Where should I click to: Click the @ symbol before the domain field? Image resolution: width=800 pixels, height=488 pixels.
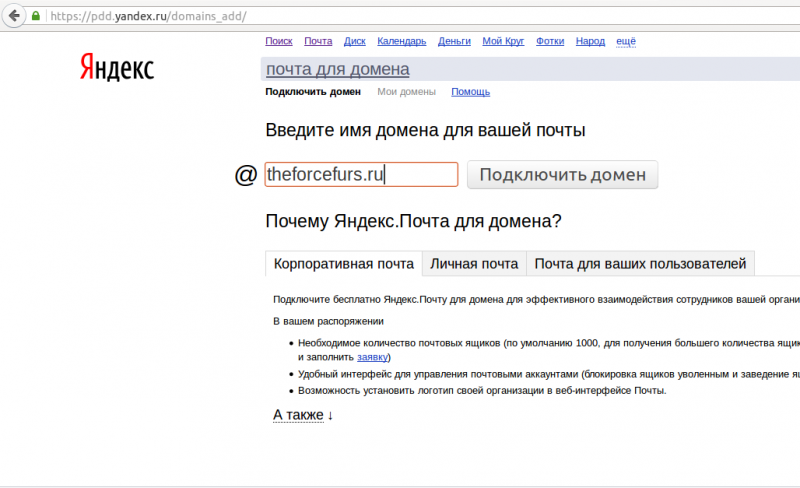click(245, 175)
